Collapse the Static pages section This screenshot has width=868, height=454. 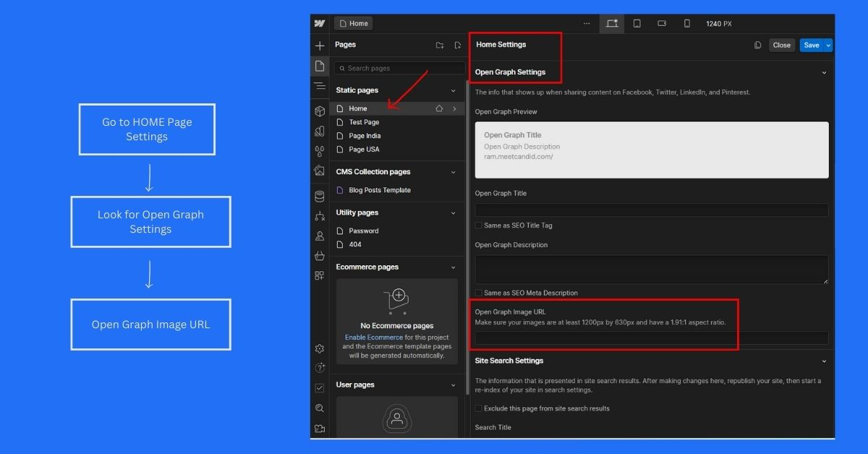click(x=454, y=90)
